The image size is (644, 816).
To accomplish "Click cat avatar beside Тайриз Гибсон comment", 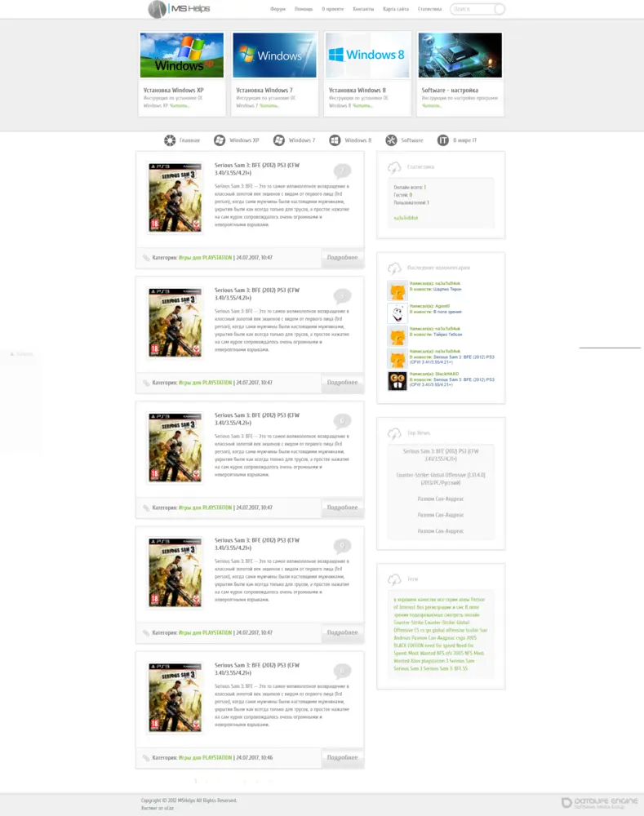I will pos(398,336).
